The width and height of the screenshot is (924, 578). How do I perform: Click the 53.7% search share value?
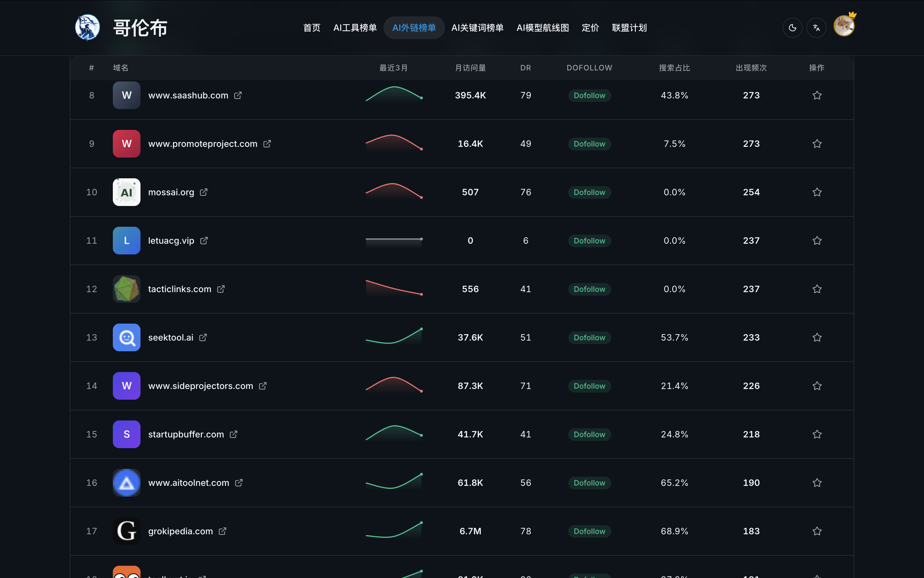pyautogui.click(x=674, y=337)
